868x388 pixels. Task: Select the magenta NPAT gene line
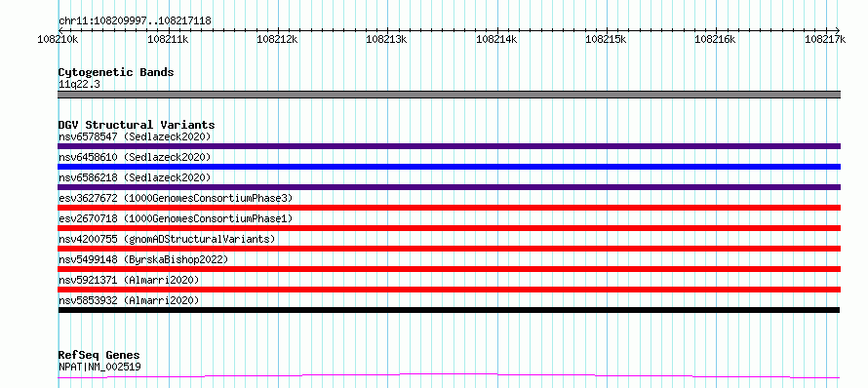[449, 376]
